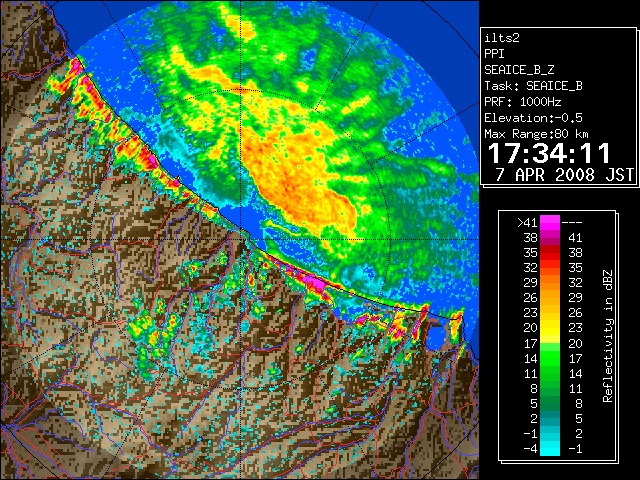Click the "Elevation:-0.5" text
Viewport: 640px width, 480px height.
click(533, 118)
